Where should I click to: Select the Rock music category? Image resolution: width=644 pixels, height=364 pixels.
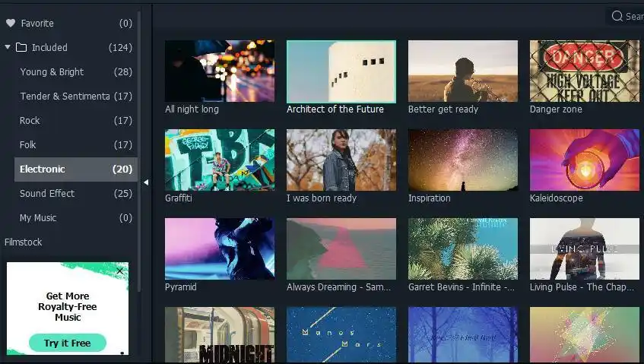[30, 120]
